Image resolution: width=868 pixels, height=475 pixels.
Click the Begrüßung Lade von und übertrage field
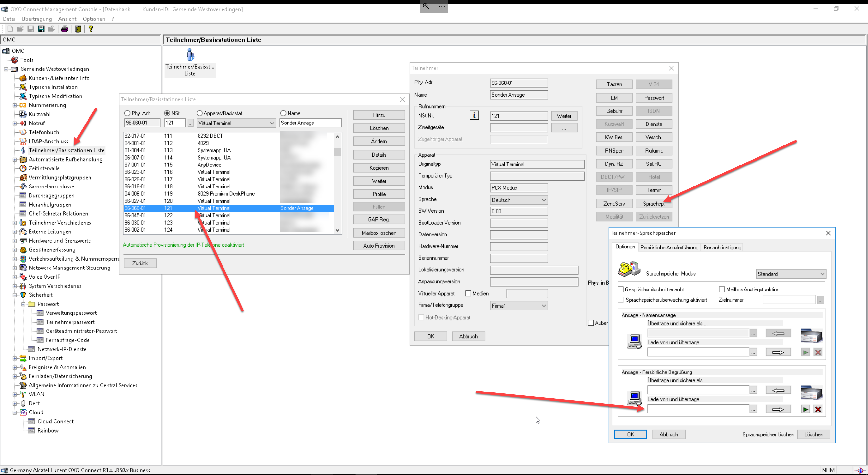tap(698, 409)
